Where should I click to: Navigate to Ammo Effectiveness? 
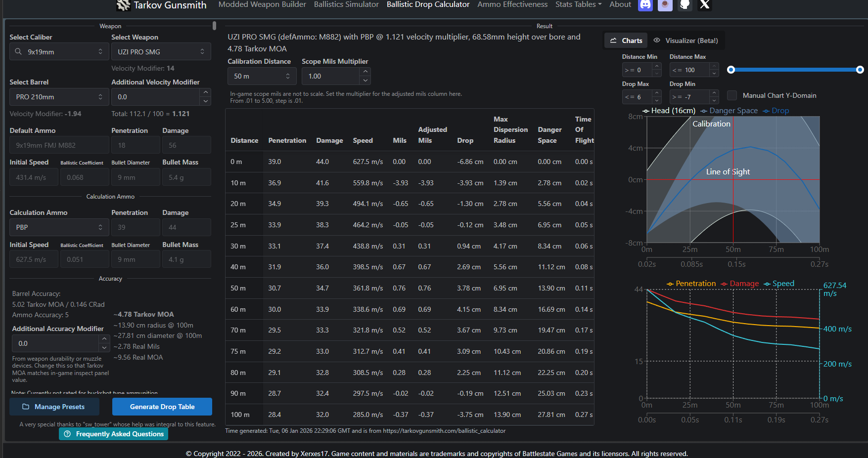coord(512,4)
